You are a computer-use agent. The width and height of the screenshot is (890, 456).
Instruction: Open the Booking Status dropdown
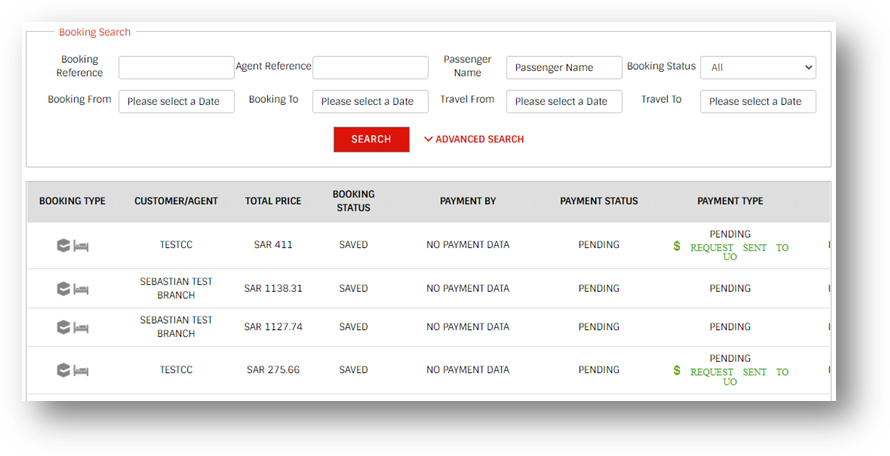(x=758, y=67)
